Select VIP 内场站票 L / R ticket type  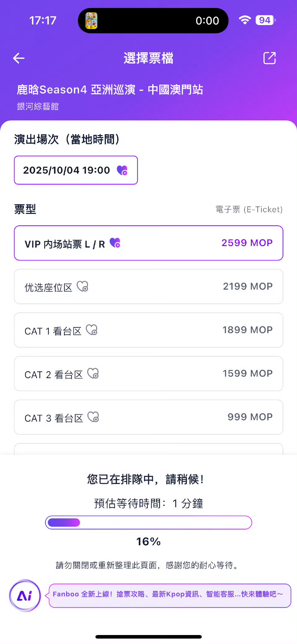coord(148,243)
